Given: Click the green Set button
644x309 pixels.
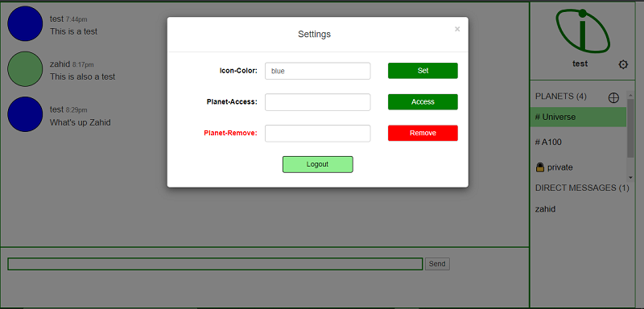Looking at the screenshot, I should (423, 71).
